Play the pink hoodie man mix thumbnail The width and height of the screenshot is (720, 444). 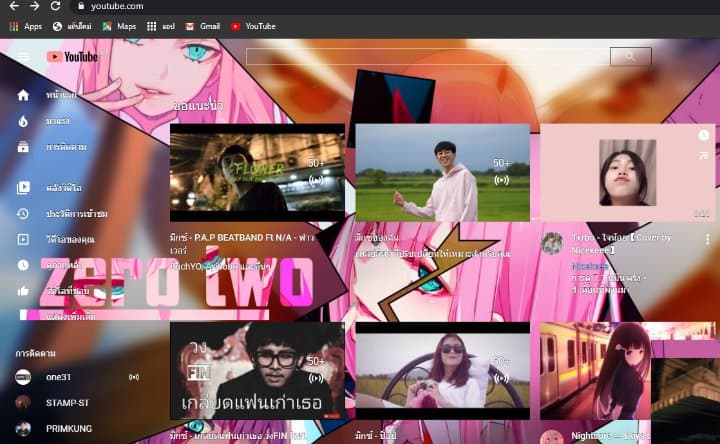[443, 173]
